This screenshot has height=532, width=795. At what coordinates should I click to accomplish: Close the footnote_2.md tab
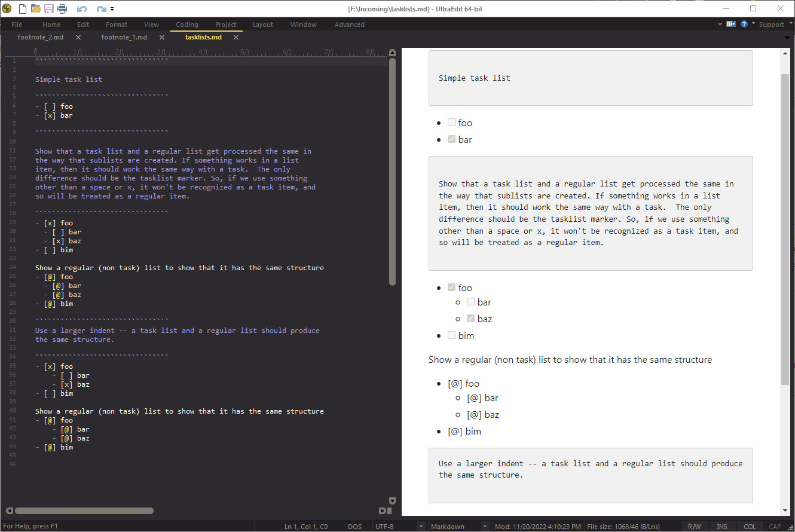click(78, 37)
